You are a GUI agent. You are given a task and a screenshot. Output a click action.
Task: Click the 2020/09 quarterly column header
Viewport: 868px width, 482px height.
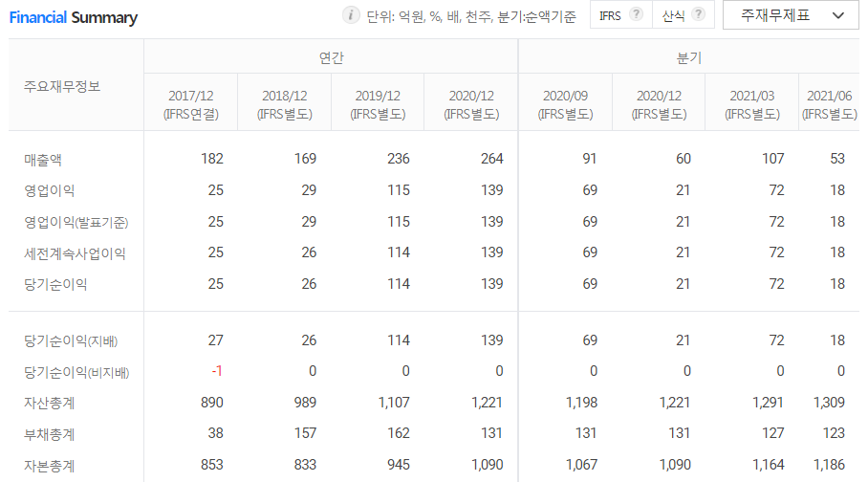[565, 104]
